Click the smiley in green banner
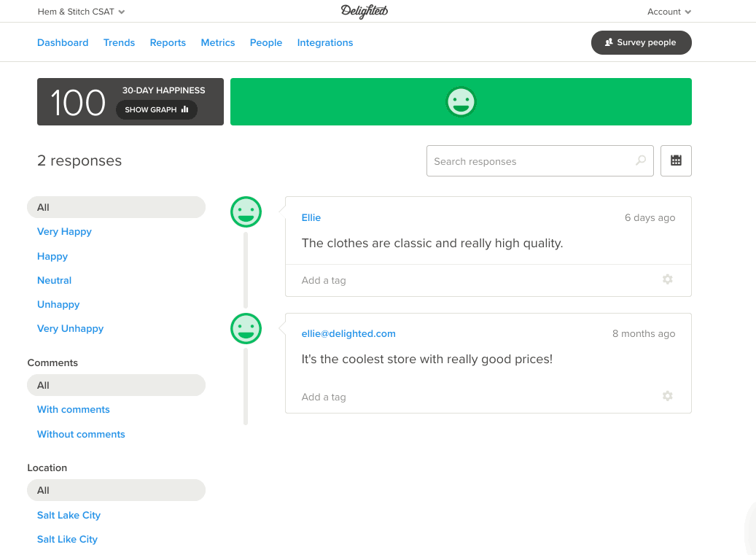This screenshot has width=756, height=555. click(x=461, y=102)
